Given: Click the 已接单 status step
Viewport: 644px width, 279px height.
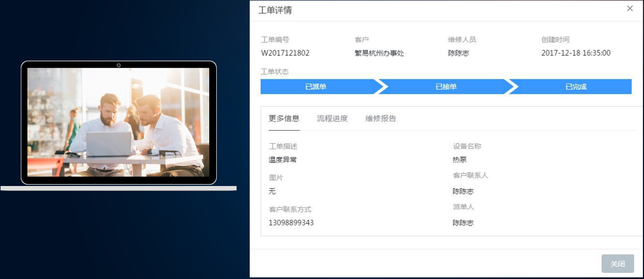Looking at the screenshot, I should point(446,86).
